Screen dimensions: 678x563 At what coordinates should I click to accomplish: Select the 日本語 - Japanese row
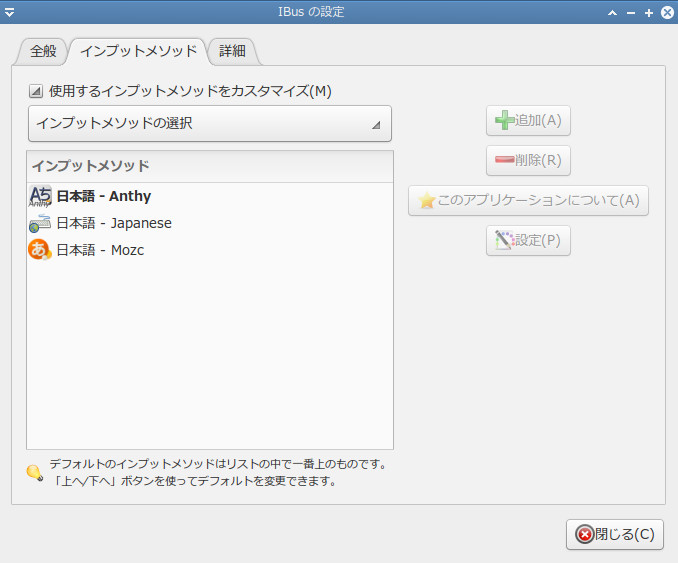coord(210,223)
